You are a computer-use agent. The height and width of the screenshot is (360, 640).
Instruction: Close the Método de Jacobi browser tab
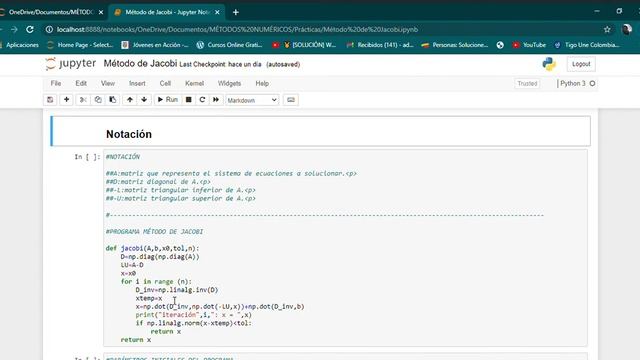coord(217,12)
